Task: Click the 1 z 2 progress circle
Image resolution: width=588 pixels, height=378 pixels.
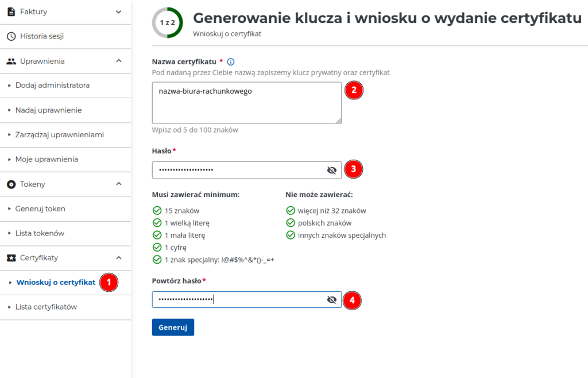Action: pyautogui.click(x=167, y=23)
